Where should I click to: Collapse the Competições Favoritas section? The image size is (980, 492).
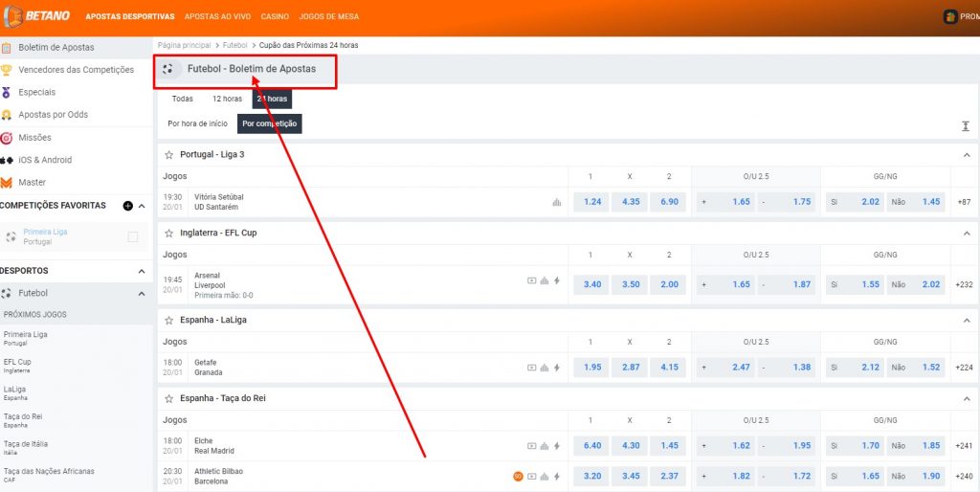point(142,206)
